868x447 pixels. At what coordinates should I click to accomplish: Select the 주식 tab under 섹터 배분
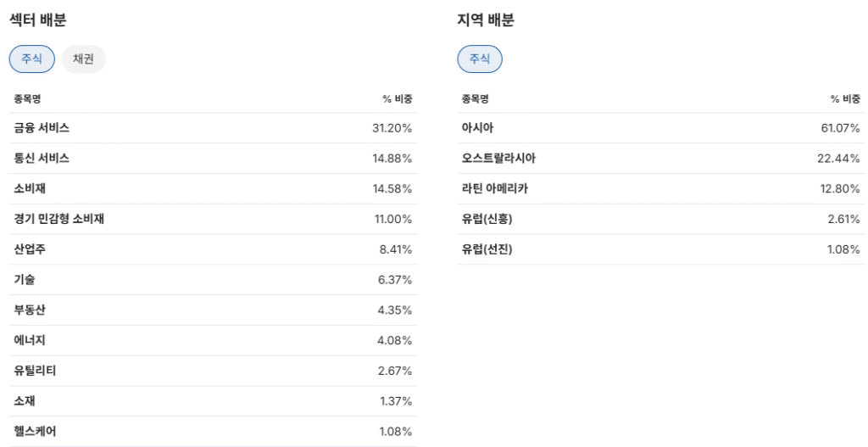coord(31,59)
